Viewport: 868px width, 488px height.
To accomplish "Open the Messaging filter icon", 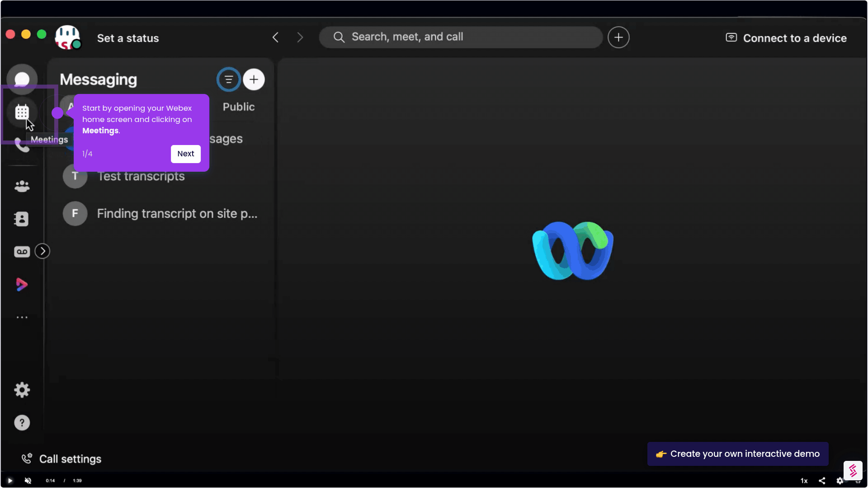I will tap(229, 80).
